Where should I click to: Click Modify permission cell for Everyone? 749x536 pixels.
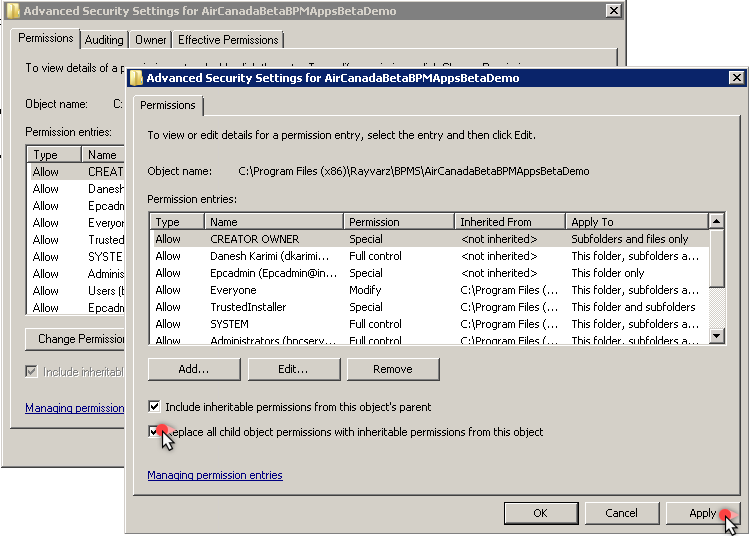[x=365, y=290]
